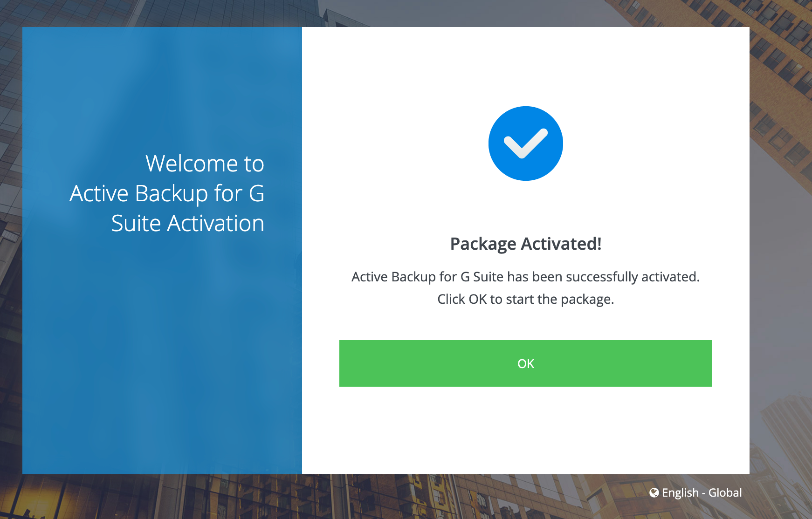Click blank white area above the checkmark icon
812x519 pixels.
coord(526,65)
